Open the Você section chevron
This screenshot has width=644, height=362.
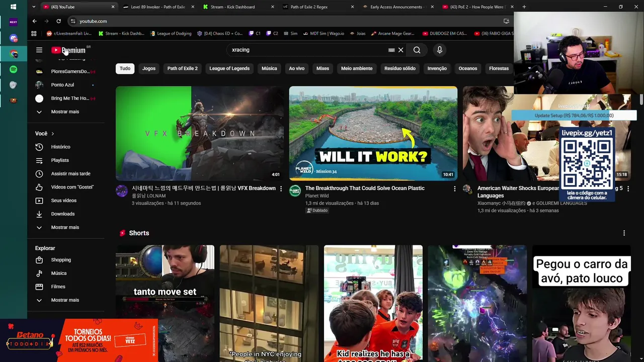52,134
